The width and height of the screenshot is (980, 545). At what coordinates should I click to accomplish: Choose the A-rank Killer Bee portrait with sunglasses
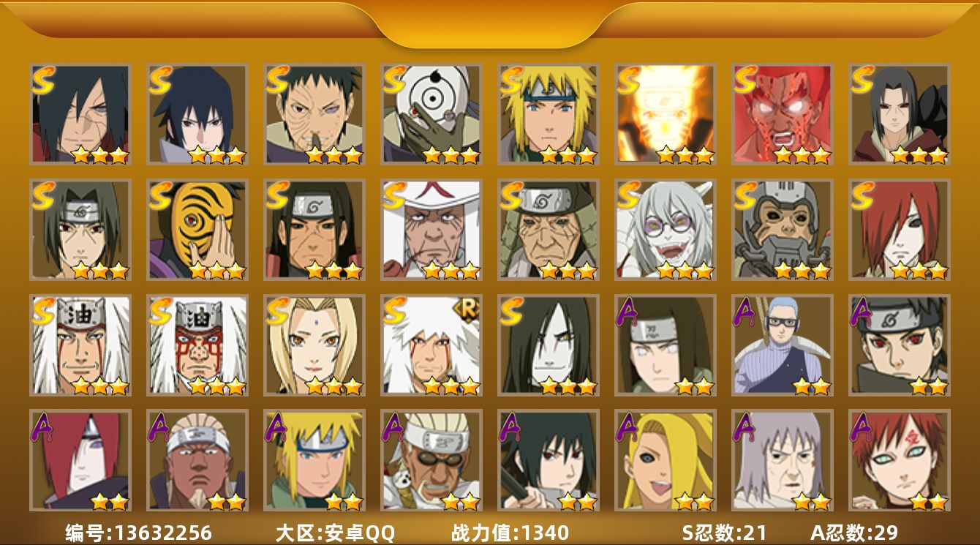click(431, 460)
